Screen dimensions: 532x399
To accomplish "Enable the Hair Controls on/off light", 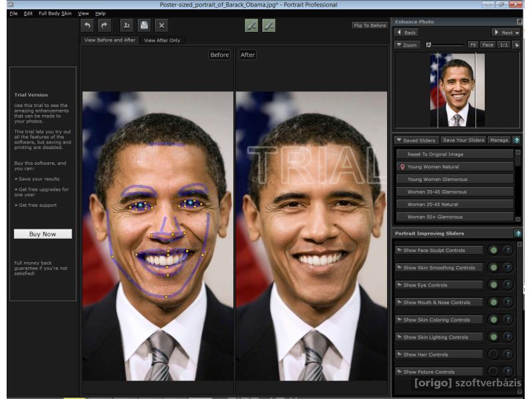I will pos(493,354).
